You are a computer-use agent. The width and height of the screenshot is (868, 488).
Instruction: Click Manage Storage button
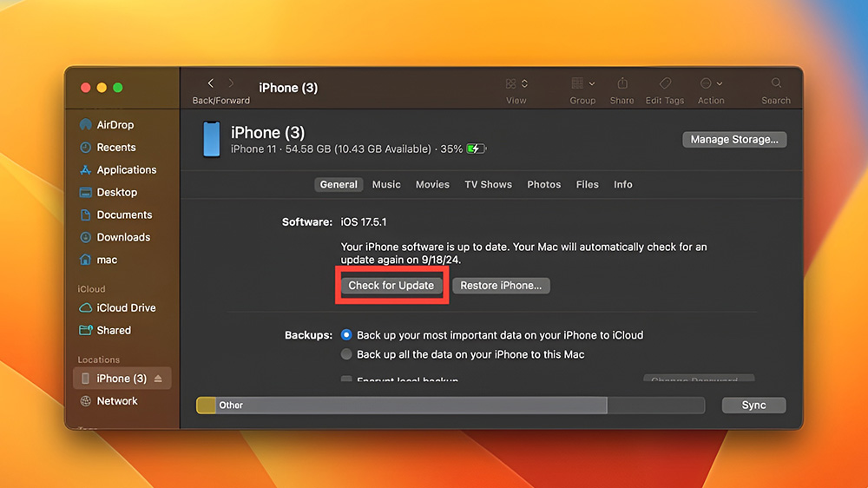pyautogui.click(x=734, y=140)
